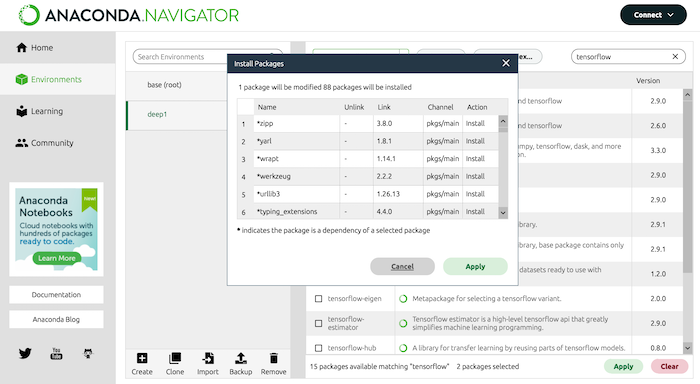Click the Anaconda Navigator logo

129,15
